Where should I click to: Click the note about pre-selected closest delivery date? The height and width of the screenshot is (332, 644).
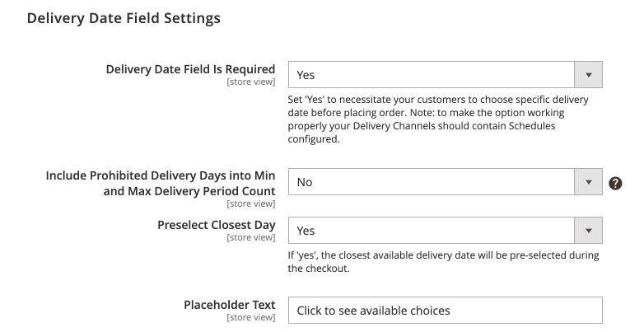click(443, 261)
